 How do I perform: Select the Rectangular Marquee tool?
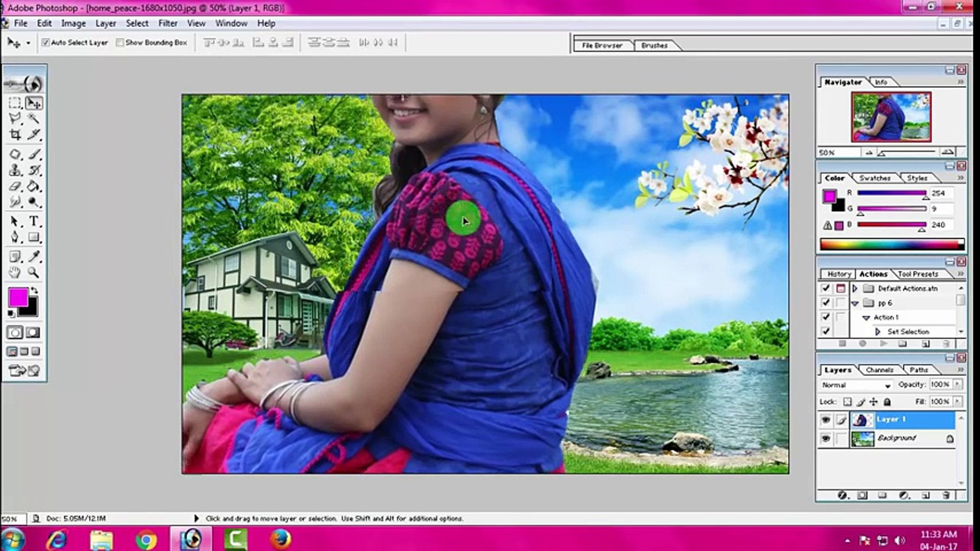point(15,103)
